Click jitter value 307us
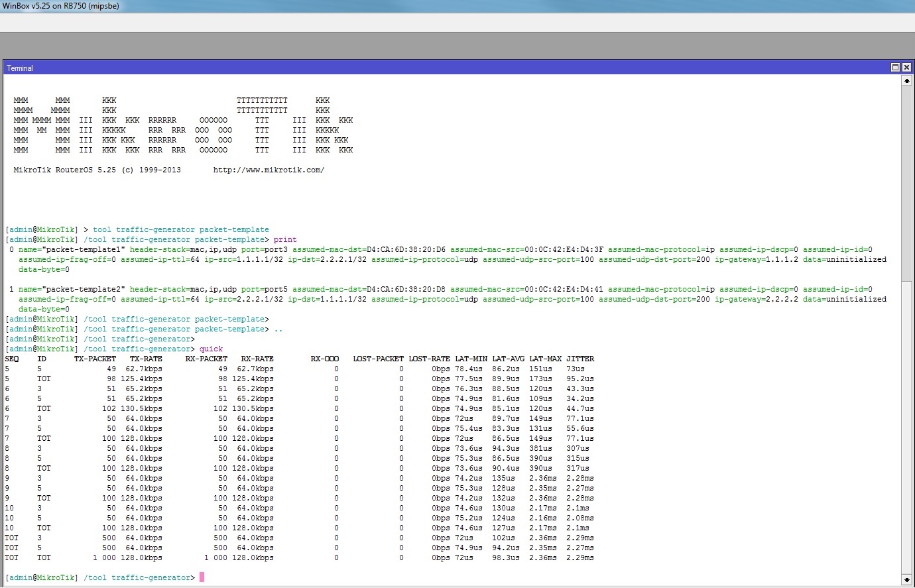This screenshot has width=915, height=588. (578, 448)
